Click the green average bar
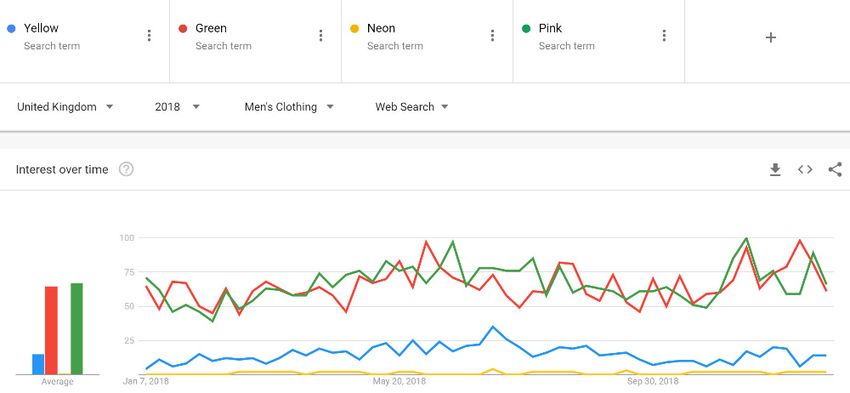Viewport: 850px width, 393px height. (76, 328)
